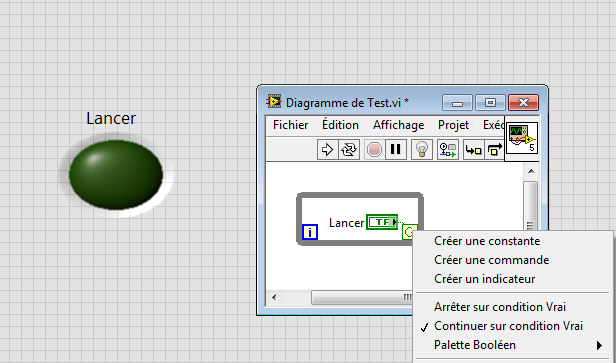This screenshot has width=616, height=363.
Task: Click the Step Into icon
Action: pyautogui.click(x=473, y=150)
